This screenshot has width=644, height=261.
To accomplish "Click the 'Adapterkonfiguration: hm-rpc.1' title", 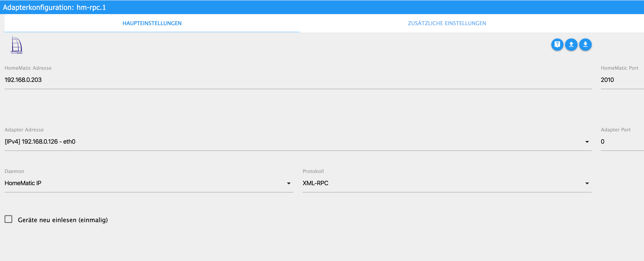I will tap(54, 7).
